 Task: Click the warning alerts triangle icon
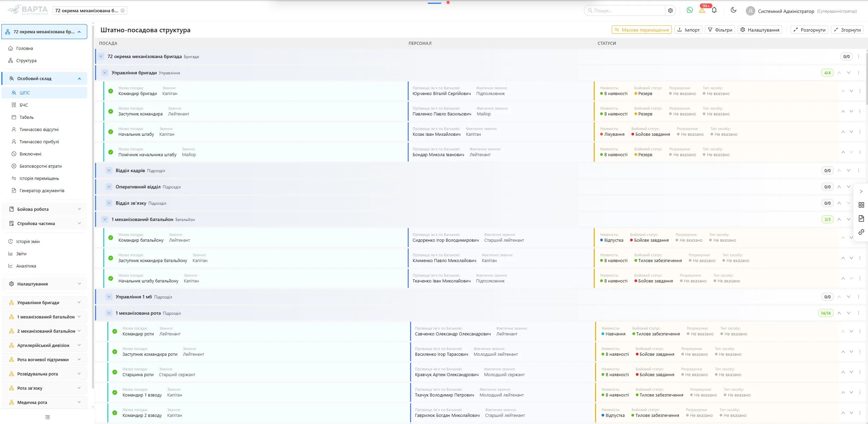coord(702,11)
